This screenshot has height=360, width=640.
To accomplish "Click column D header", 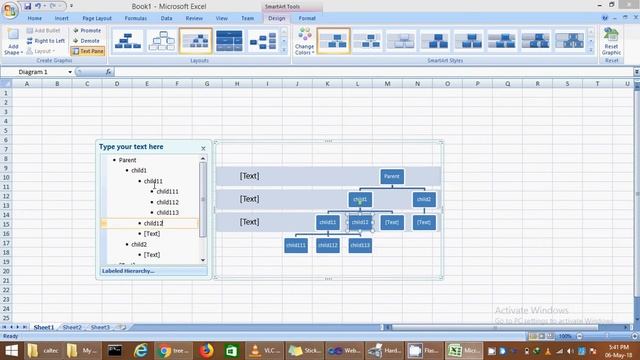I will [x=117, y=84].
